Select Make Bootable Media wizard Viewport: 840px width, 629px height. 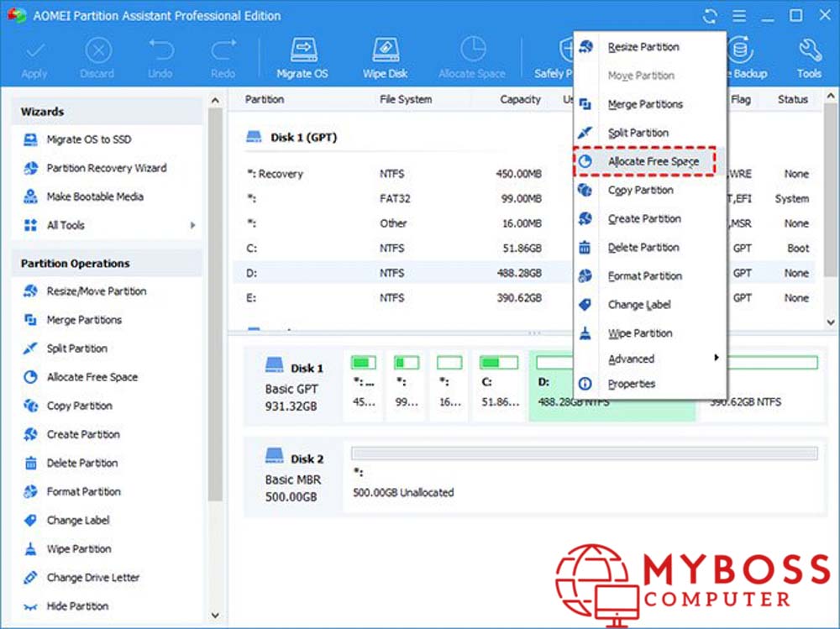click(x=94, y=197)
